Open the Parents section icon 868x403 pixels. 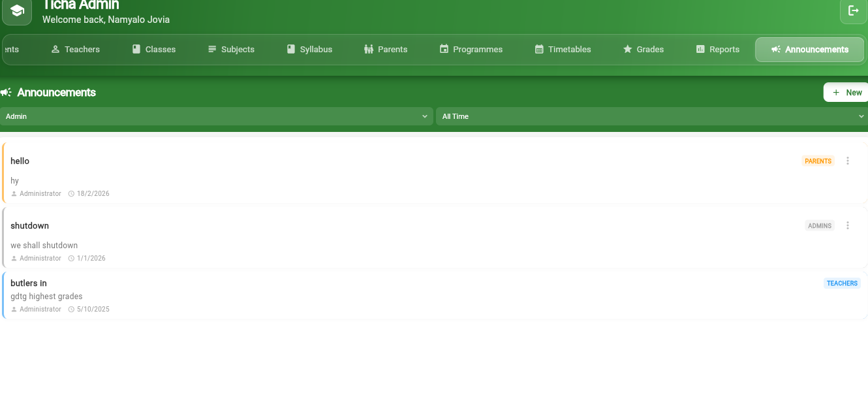367,49
